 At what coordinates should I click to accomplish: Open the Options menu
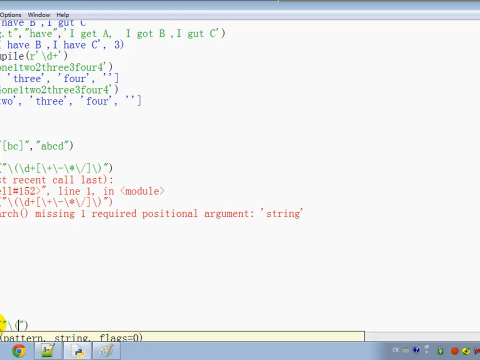coord(10,15)
